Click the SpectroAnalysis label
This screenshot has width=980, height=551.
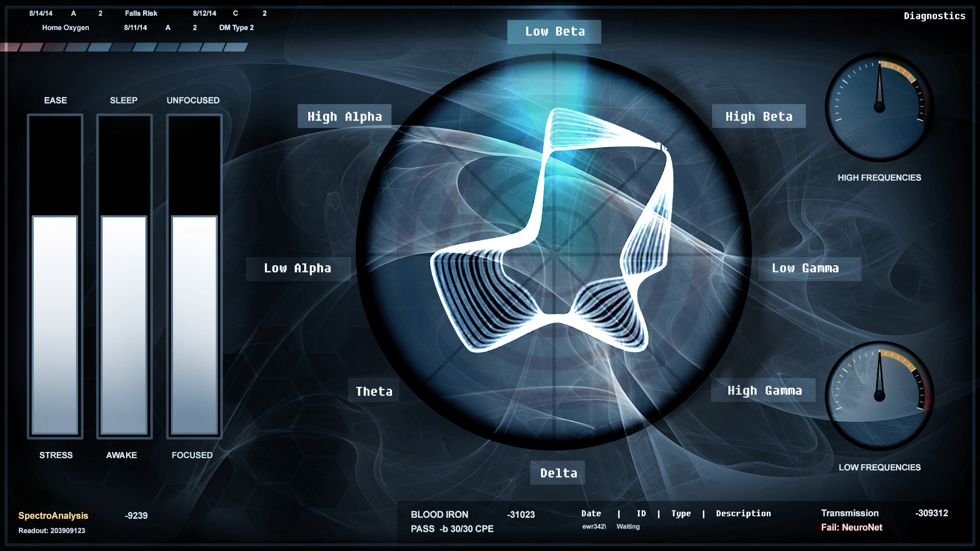(53, 515)
